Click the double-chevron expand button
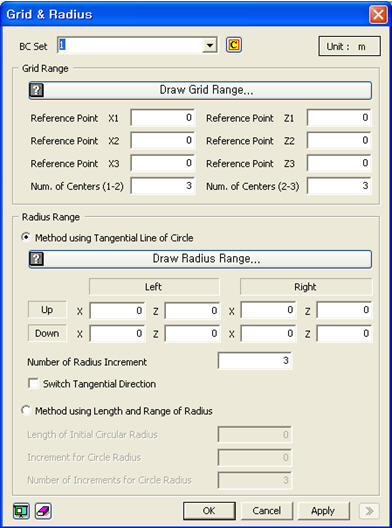 point(369,511)
